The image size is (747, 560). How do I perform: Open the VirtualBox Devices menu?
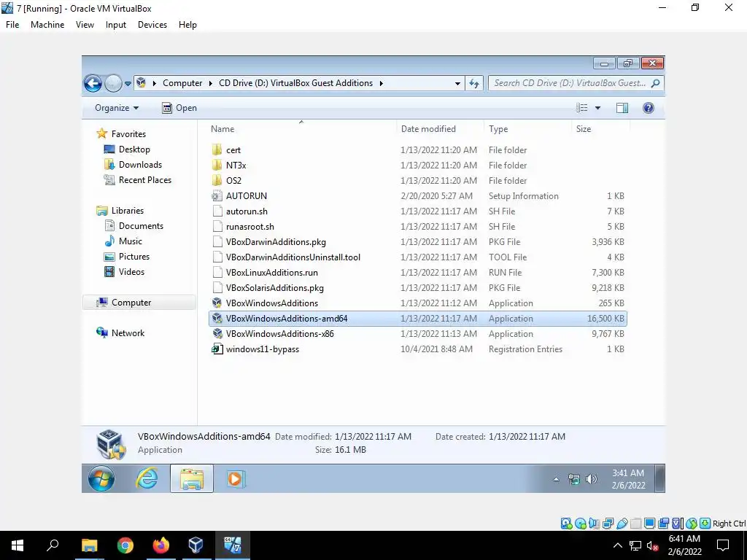point(152,25)
